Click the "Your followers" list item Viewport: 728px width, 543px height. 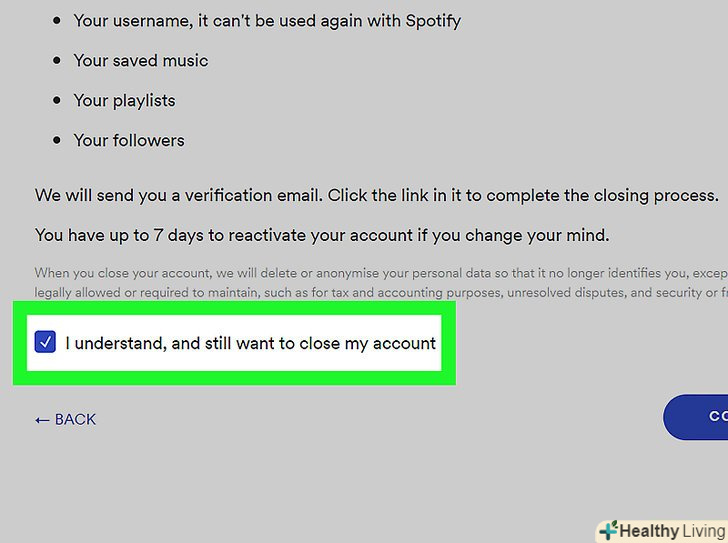129,140
